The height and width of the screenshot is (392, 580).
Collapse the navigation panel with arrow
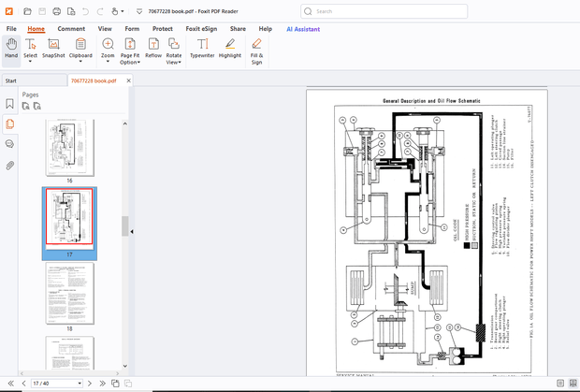click(132, 232)
